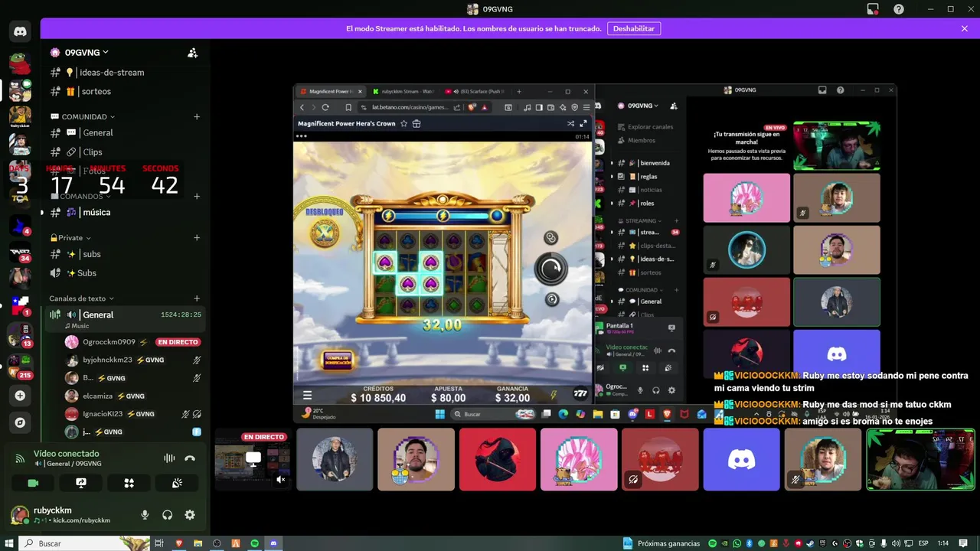Disconnect from voice with hang-up icon
980x551 pixels.
(190, 458)
